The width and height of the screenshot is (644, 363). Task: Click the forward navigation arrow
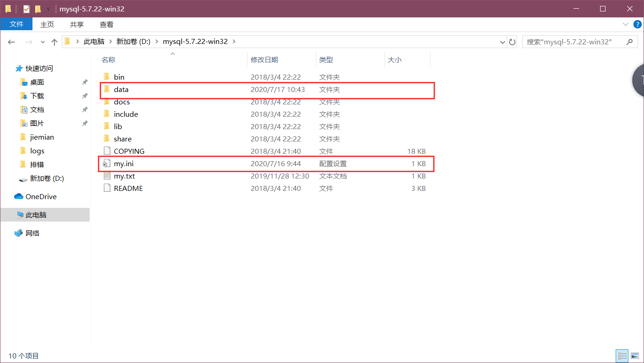29,42
